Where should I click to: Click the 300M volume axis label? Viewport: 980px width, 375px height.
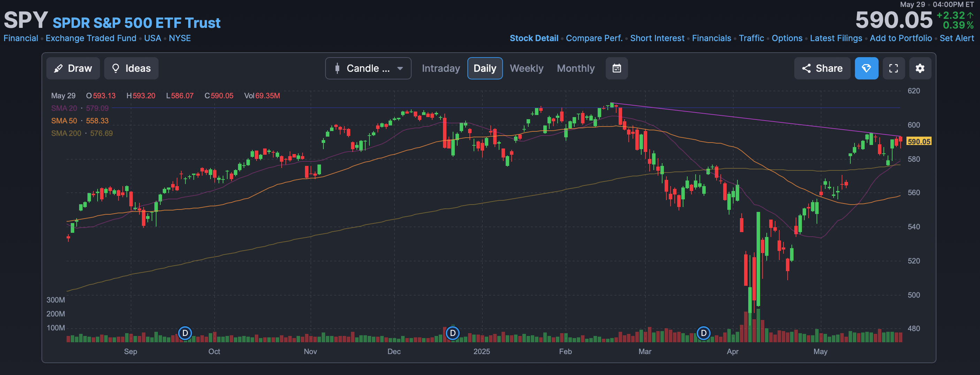tap(55, 300)
